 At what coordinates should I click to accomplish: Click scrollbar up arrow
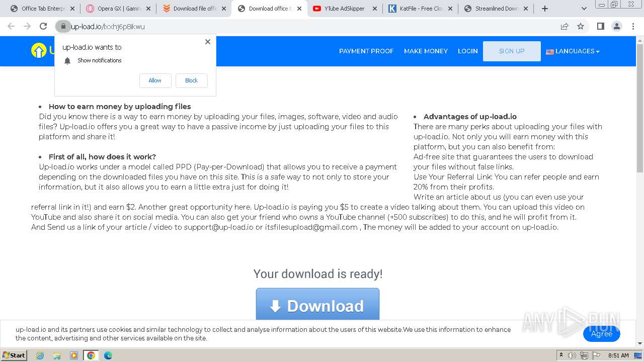[x=639, y=41]
